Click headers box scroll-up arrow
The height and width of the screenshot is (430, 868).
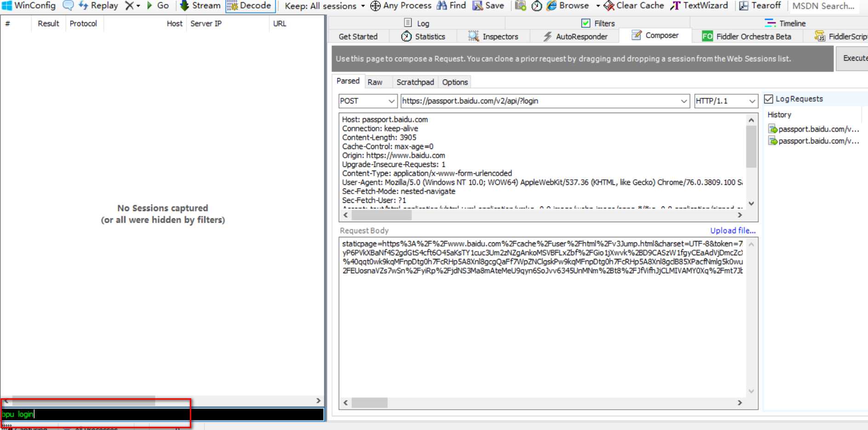pyautogui.click(x=751, y=120)
